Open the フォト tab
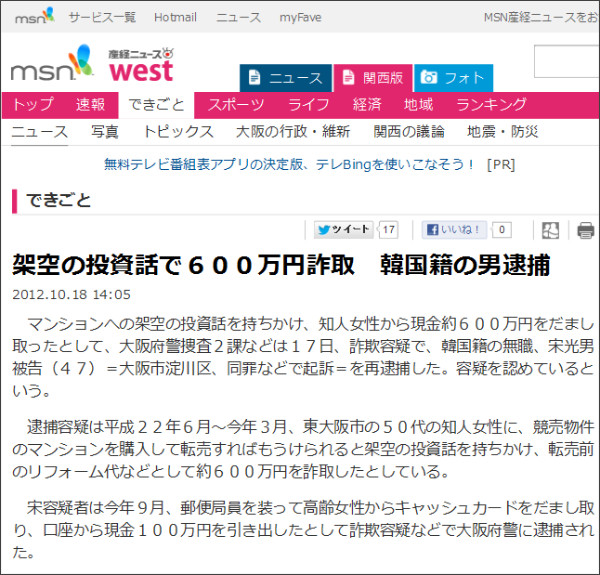The height and width of the screenshot is (575, 600). click(x=453, y=78)
